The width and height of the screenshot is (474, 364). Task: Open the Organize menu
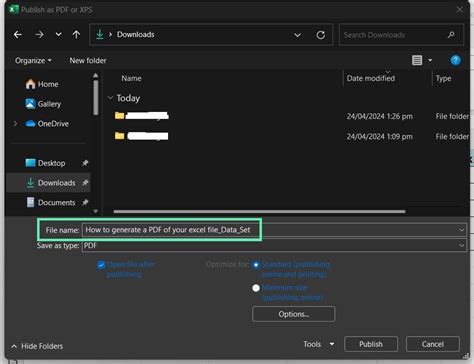tap(33, 61)
